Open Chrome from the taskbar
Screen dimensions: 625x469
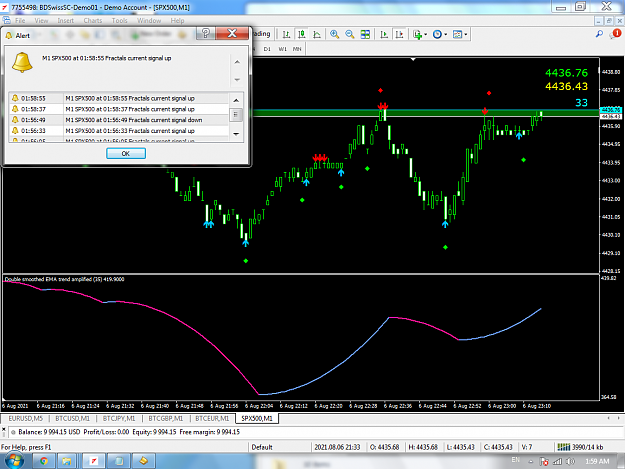point(44,461)
